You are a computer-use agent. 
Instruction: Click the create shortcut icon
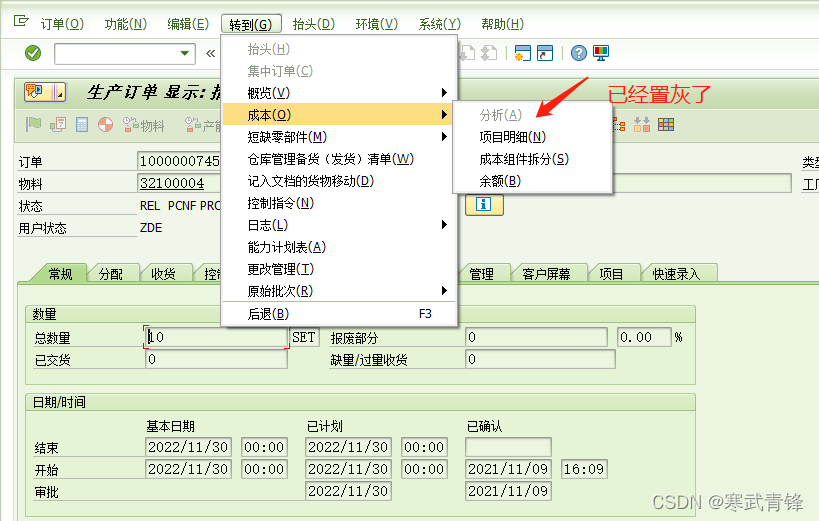click(545, 53)
